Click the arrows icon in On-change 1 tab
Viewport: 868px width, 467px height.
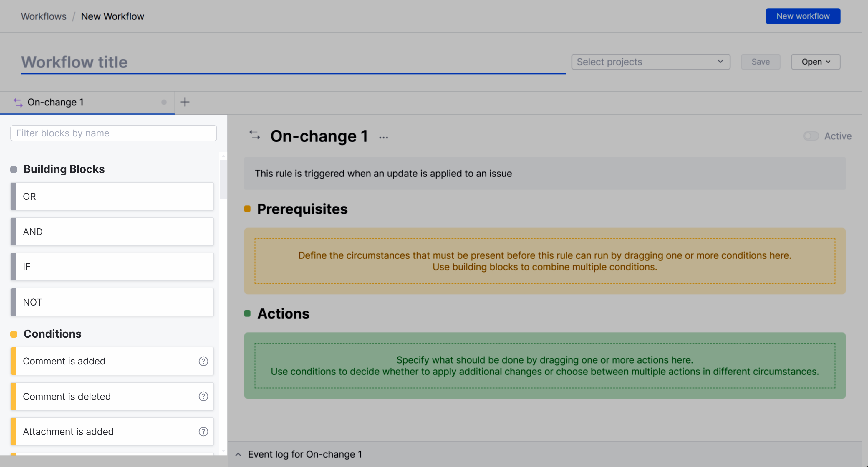click(x=18, y=102)
